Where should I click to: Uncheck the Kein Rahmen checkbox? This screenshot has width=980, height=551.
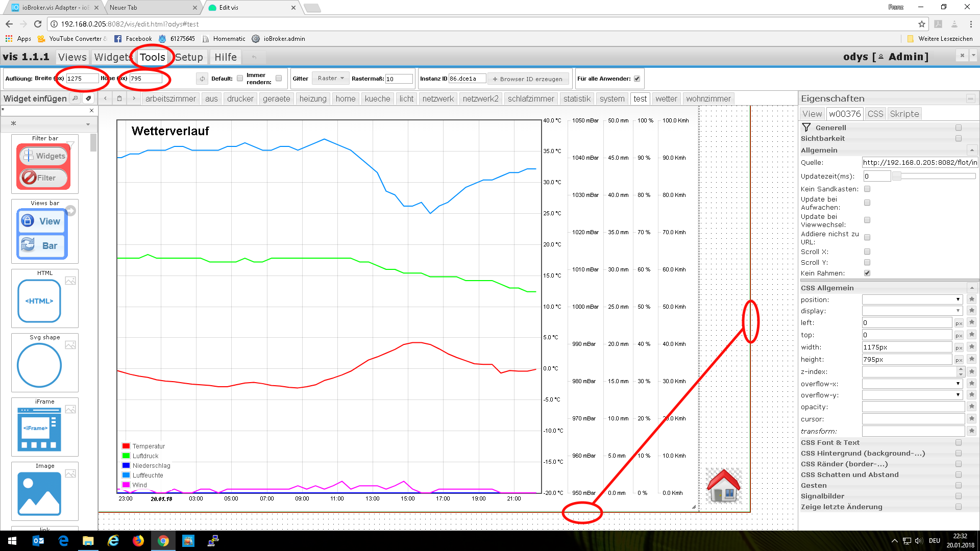(x=867, y=273)
